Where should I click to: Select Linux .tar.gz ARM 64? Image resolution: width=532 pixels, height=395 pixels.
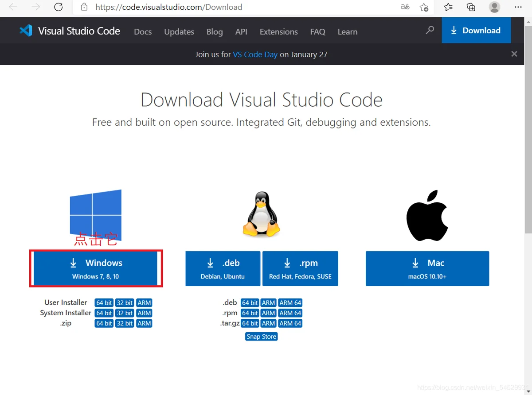(x=290, y=323)
